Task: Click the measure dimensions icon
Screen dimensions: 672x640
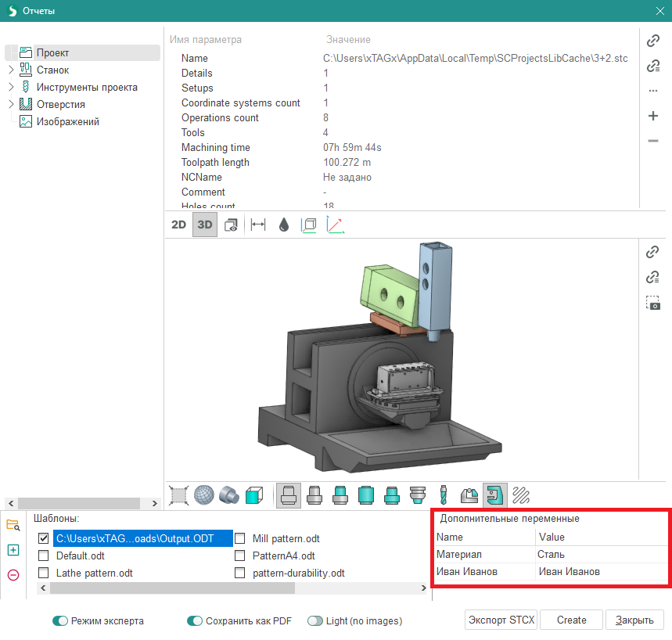Action: (x=257, y=225)
